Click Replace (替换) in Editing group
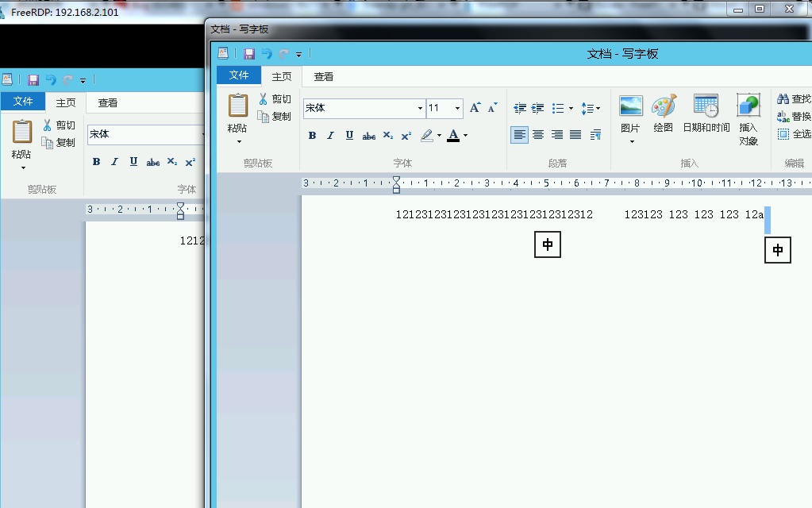Screen dimensions: 812x508 point(795,117)
